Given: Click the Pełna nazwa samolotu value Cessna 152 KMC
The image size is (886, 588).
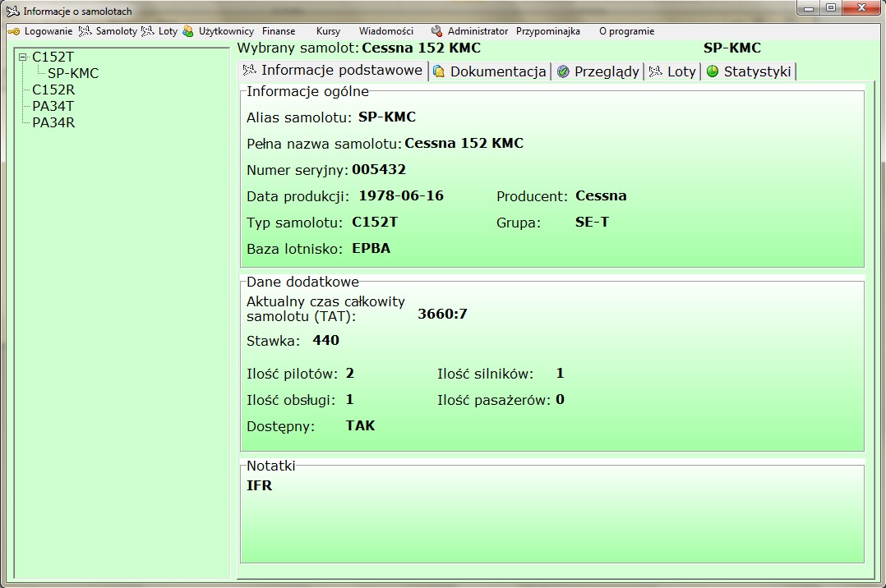Looking at the screenshot, I should pyautogui.click(x=464, y=144).
